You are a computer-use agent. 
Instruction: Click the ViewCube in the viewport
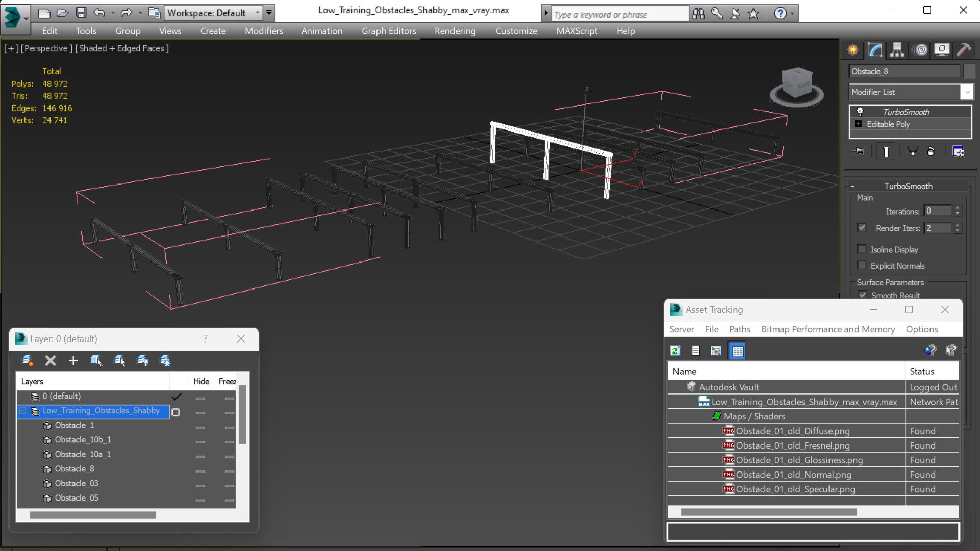coord(796,86)
